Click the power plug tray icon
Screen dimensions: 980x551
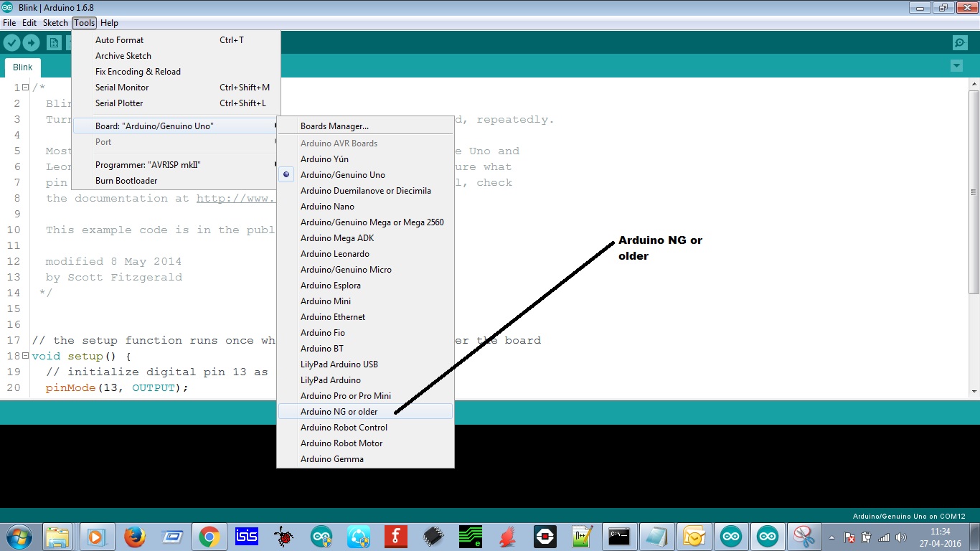coord(866,537)
